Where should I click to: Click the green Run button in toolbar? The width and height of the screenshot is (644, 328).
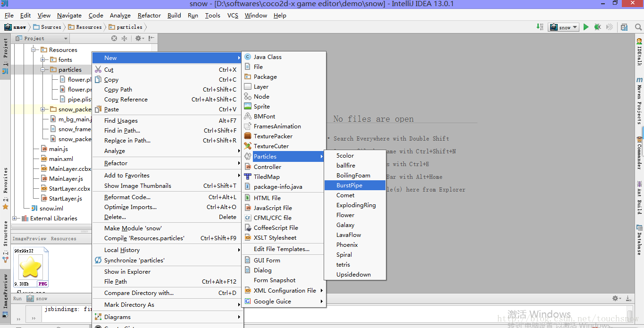click(x=586, y=27)
